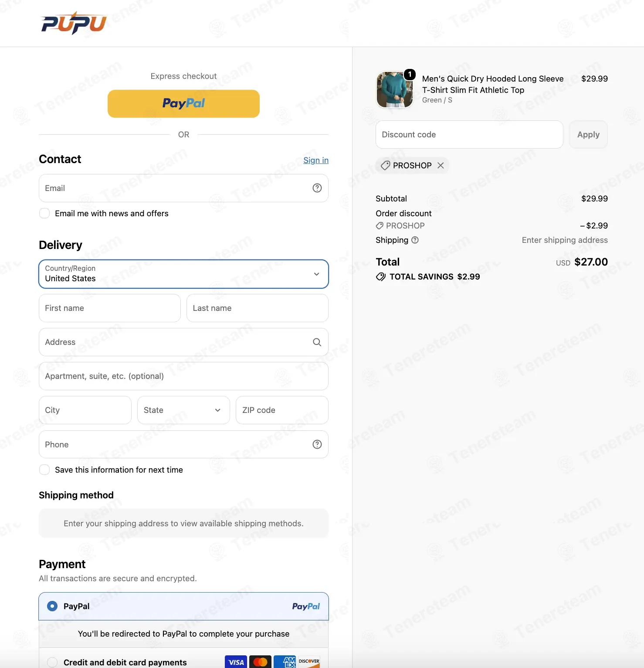Click the phone field help icon

[x=317, y=444]
